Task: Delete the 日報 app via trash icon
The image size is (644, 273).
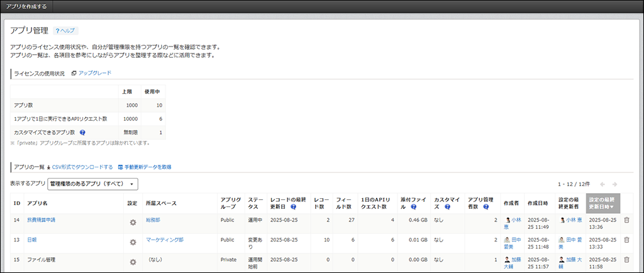Action: click(626, 240)
